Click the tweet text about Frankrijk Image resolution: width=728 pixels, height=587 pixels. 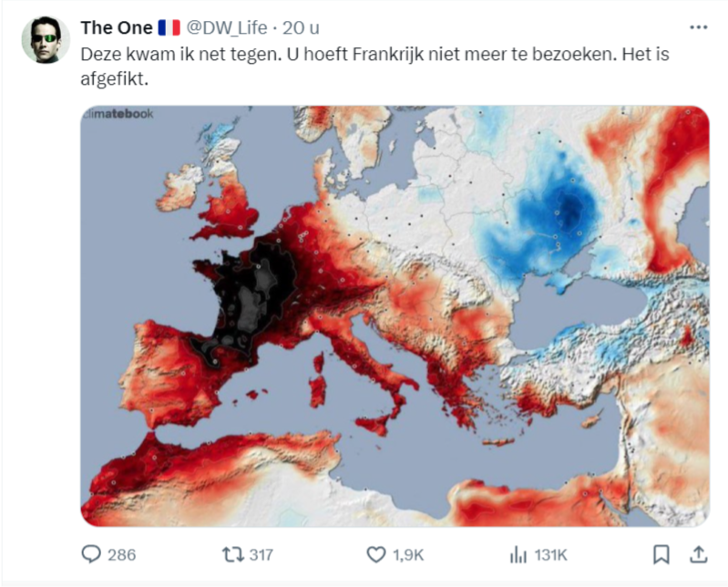click(x=374, y=67)
